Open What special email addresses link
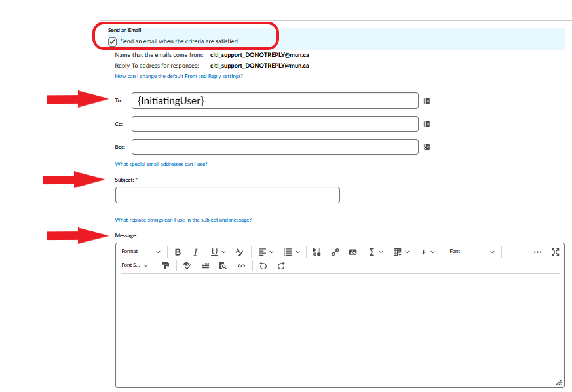Image resolution: width=572 pixels, height=392 pixels. click(161, 165)
